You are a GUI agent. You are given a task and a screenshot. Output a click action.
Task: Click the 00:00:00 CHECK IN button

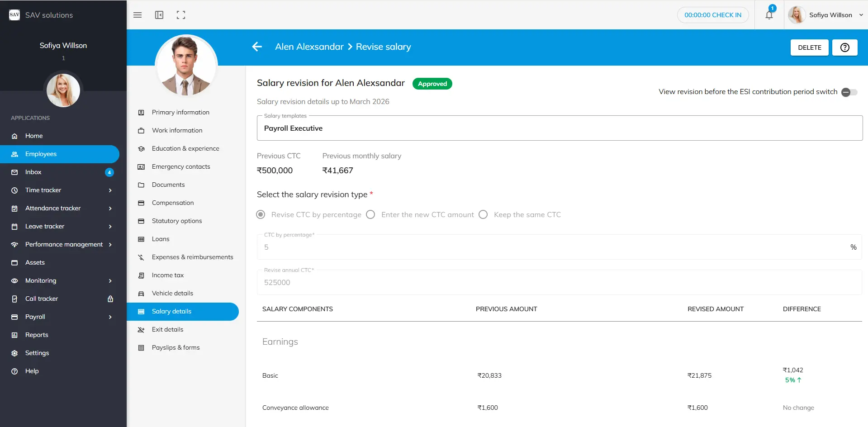(x=712, y=15)
